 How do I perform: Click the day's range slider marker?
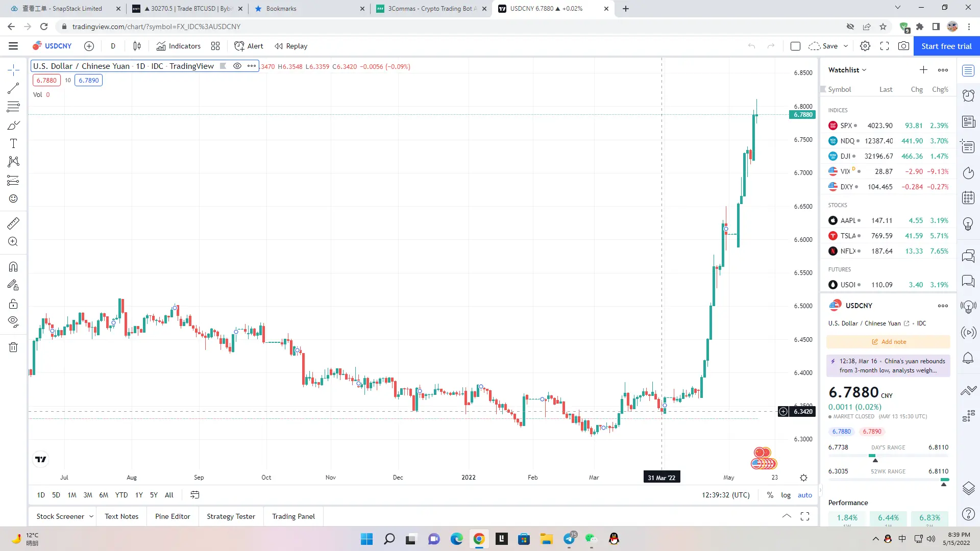875,460
